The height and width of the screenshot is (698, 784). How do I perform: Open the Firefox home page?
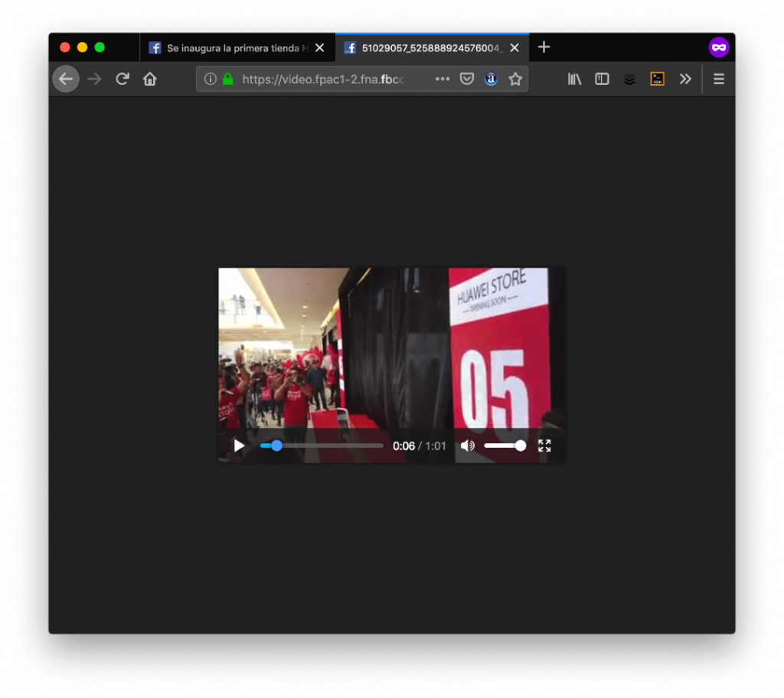click(150, 79)
